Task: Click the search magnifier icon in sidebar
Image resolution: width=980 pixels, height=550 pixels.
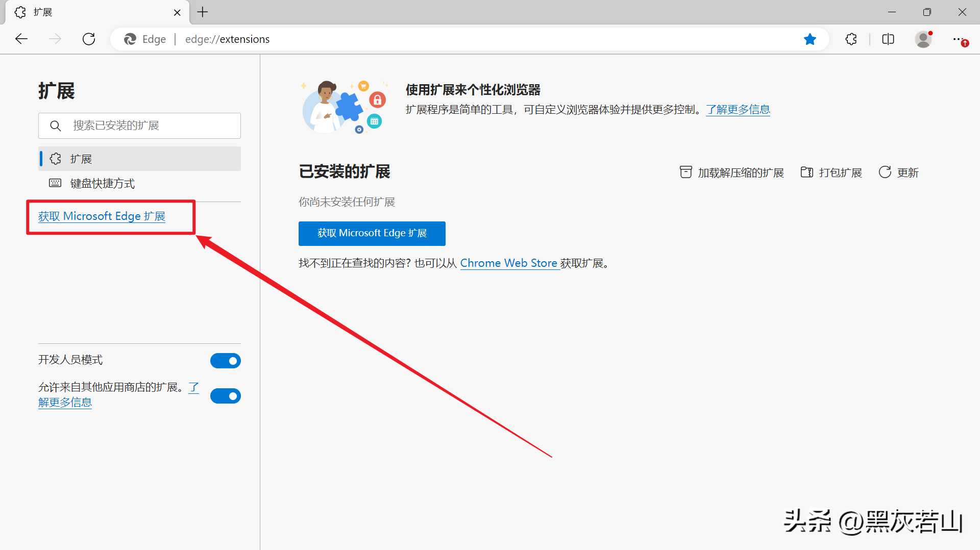Action: click(56, 126)
